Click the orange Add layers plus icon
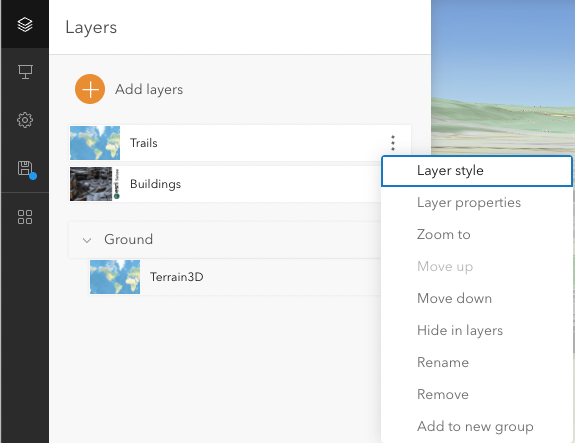The height and width of the screenshot is (443, 575). pos(90,89)
